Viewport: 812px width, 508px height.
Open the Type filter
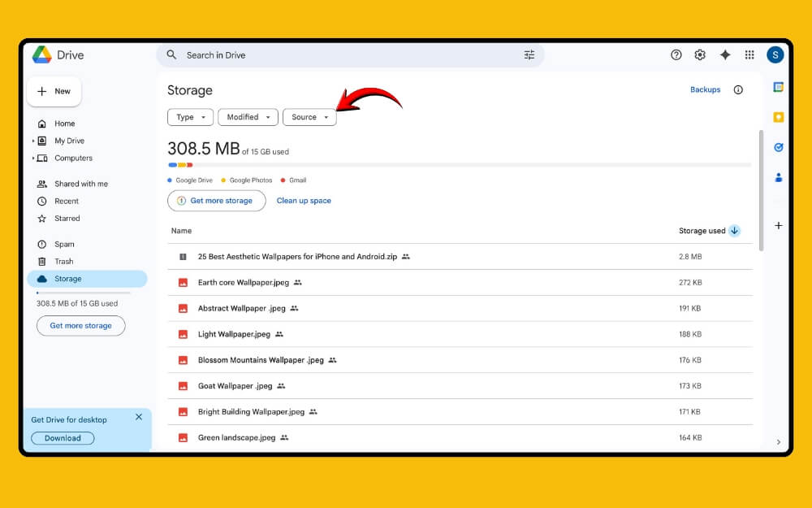tap(190, 117)
